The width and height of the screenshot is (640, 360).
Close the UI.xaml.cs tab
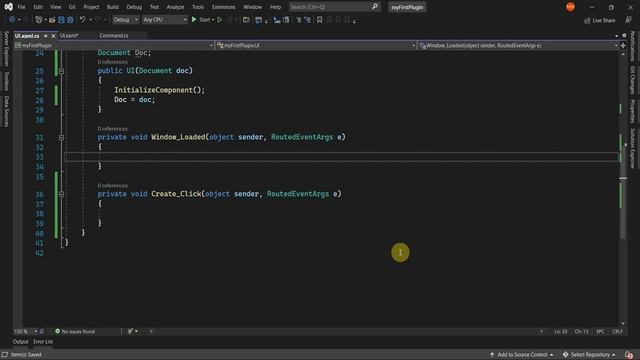coord(53,36)
